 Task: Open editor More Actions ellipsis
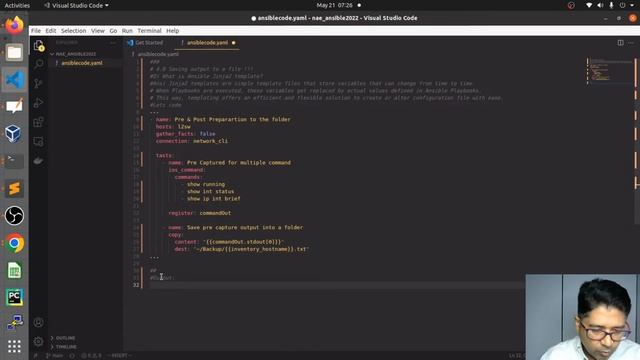click(x=631, y=42)
